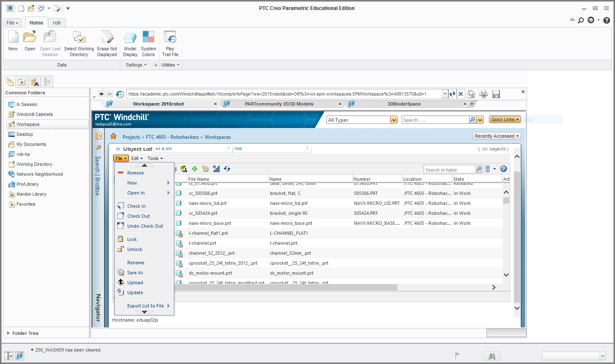
Task: Stop loading with the browser X icon
Action: pos(461,94)
